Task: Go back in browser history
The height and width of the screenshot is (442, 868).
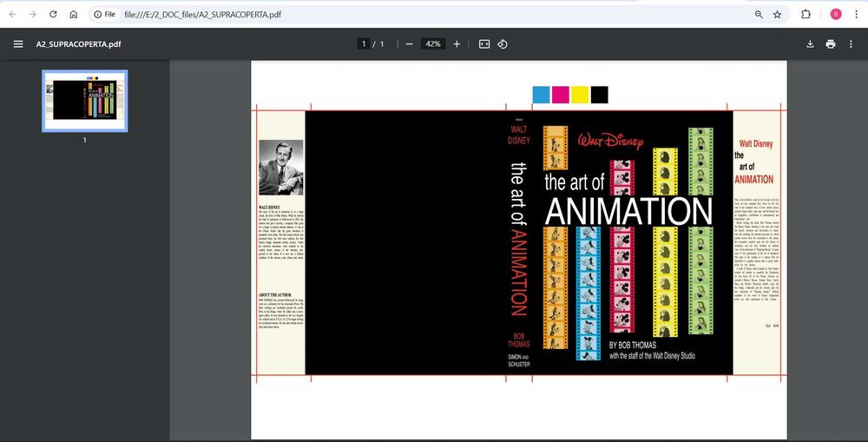Action: (x=13, y=15)
